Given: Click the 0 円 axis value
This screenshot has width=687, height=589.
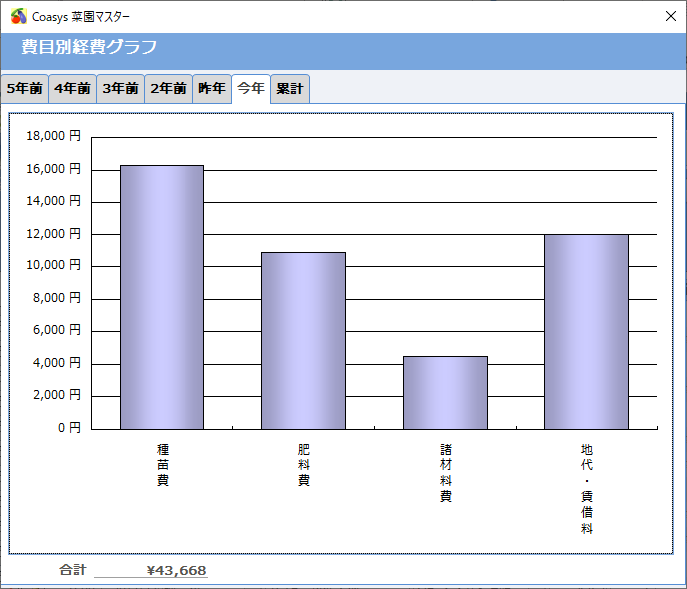Looking at the screenshot, I should [x=69, y=428].
